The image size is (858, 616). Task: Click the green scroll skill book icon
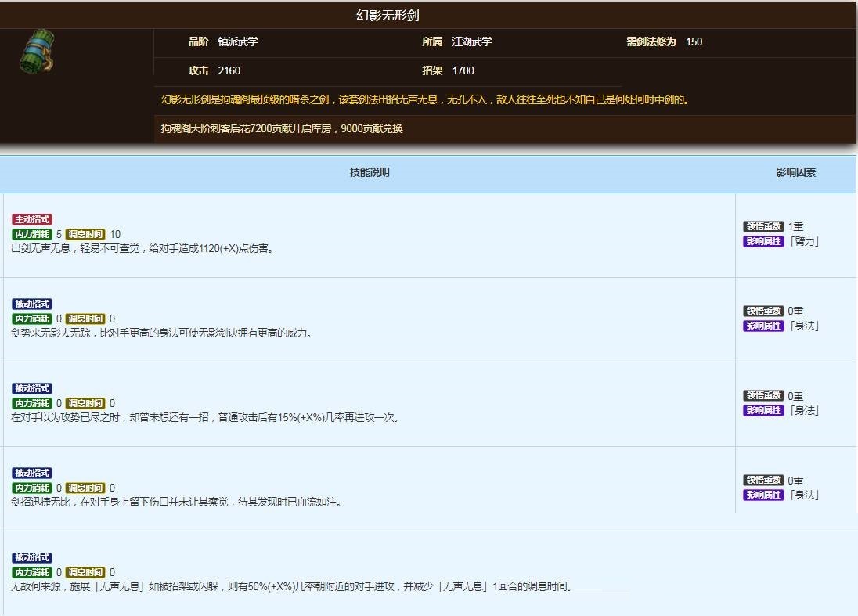(37, 52)
